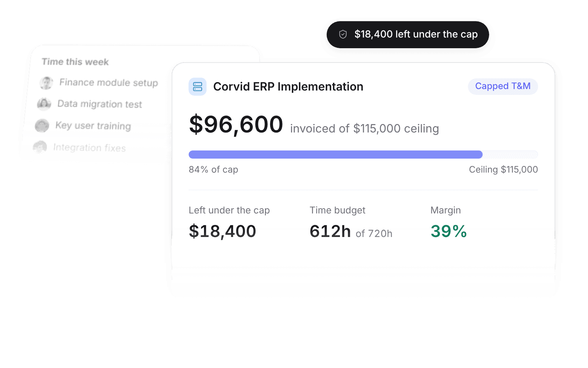The width and height of the screenshot is (588, 368).
Task: Click the invoiced of $115,000 ceiling text
Action: click(x=365, y=129)
